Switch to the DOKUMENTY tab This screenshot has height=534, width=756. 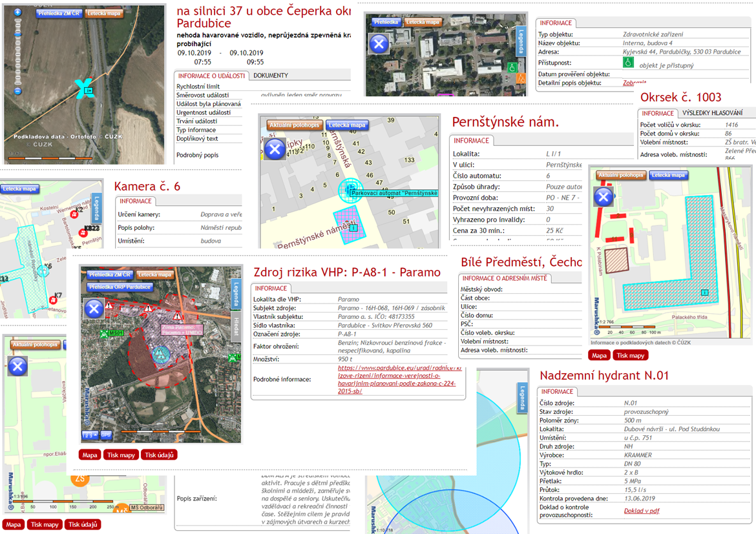pyautogui.click(x=271, y=76)
